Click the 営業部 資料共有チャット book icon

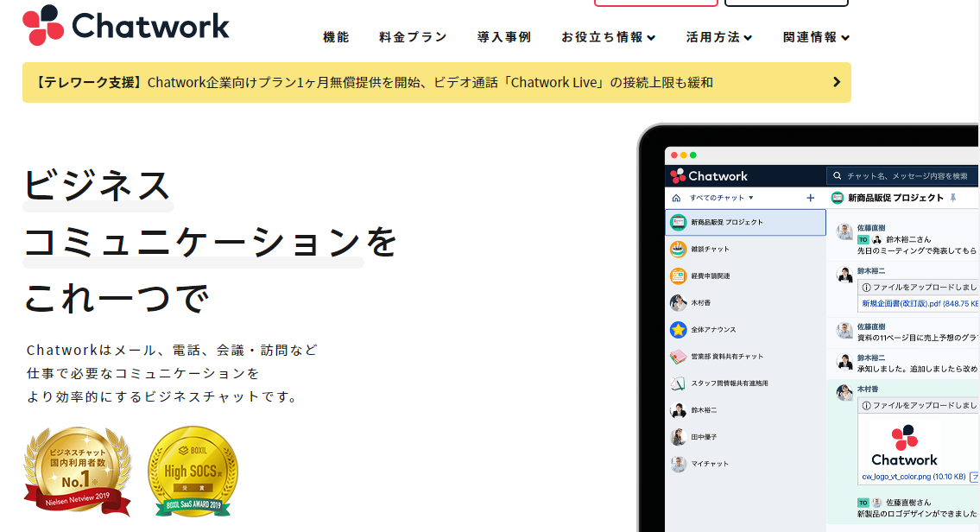[x=678, y=357]
